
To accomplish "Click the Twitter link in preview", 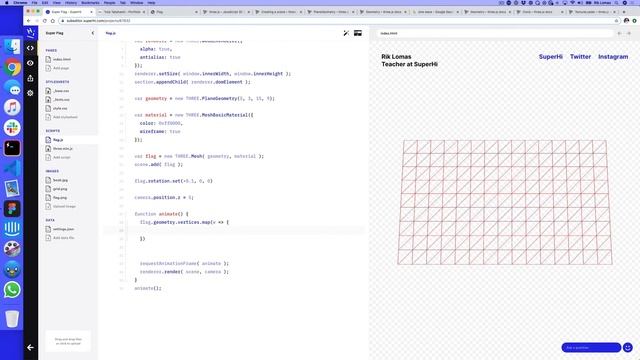I will tap(580, 57).
